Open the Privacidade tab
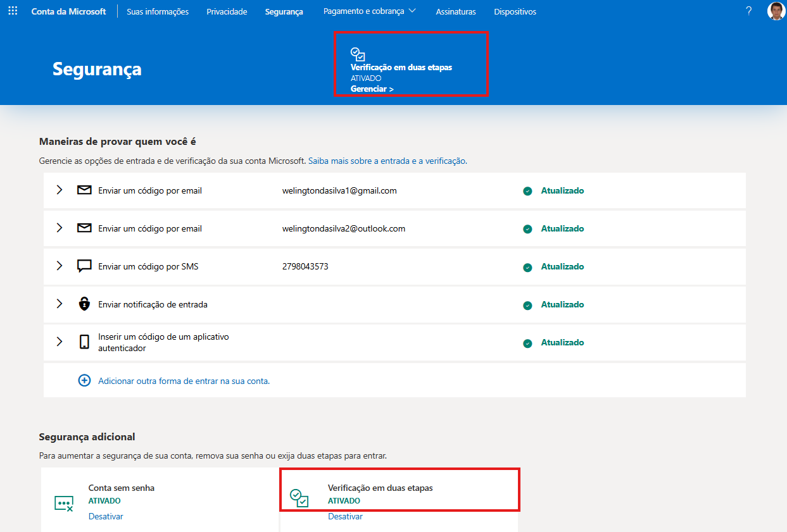This screenshot has height=532, width=787. (x=227, y=11)
